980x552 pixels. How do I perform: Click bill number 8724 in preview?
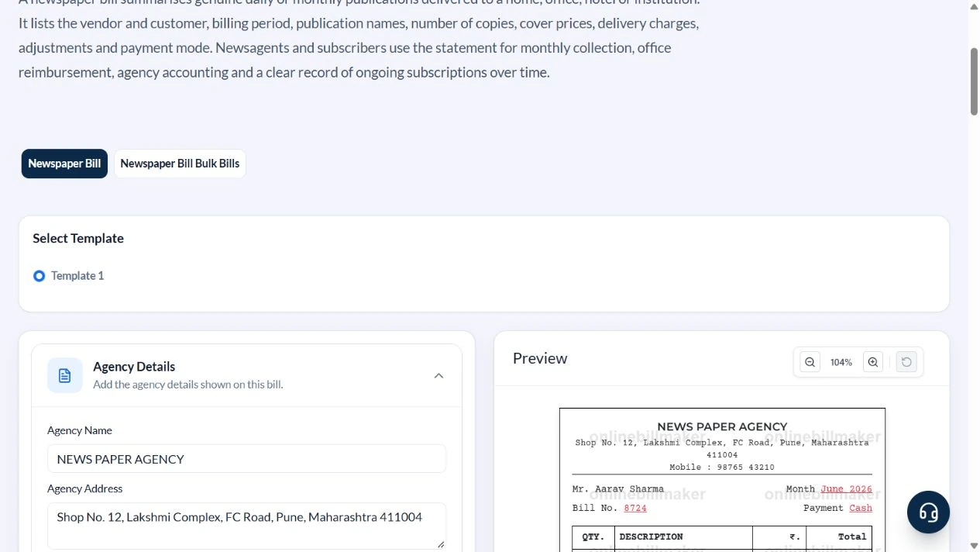pyautogui.click(x=635, y=508)
